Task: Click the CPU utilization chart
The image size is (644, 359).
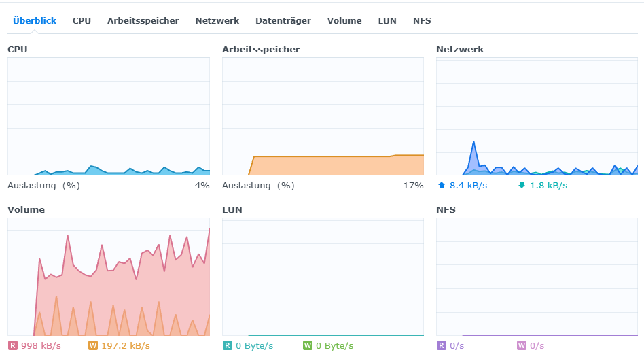Action: (x=109, y=116)
